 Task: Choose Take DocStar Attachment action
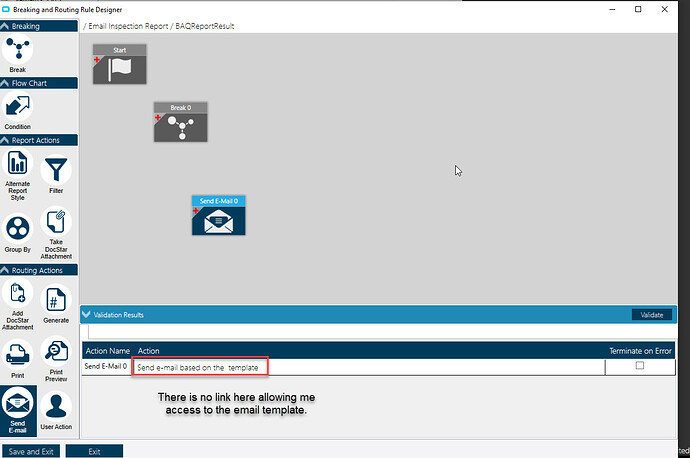point(56,222)
